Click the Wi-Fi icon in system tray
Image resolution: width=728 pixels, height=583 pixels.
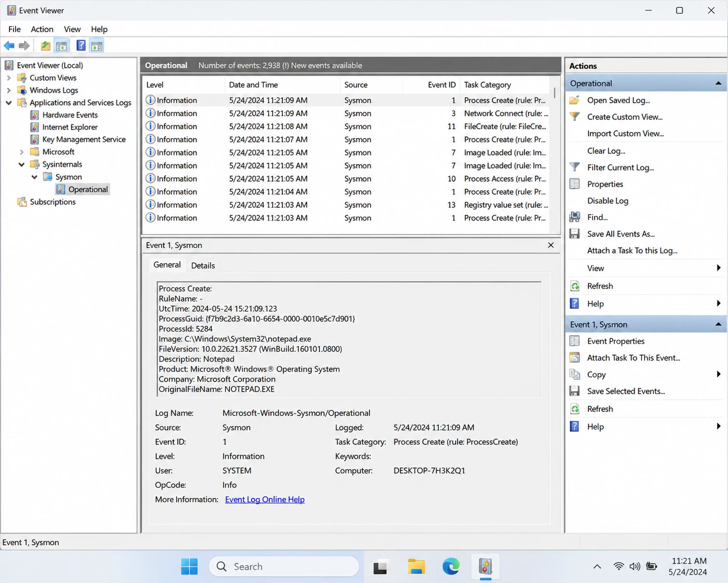(618, 566)
